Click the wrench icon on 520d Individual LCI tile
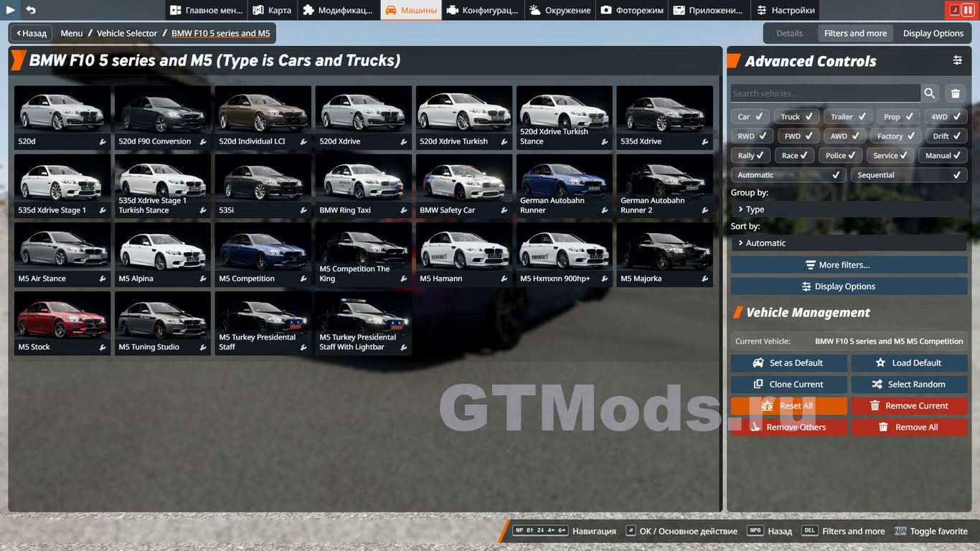This screenshot has height=551, width=980. coord(303,142)
